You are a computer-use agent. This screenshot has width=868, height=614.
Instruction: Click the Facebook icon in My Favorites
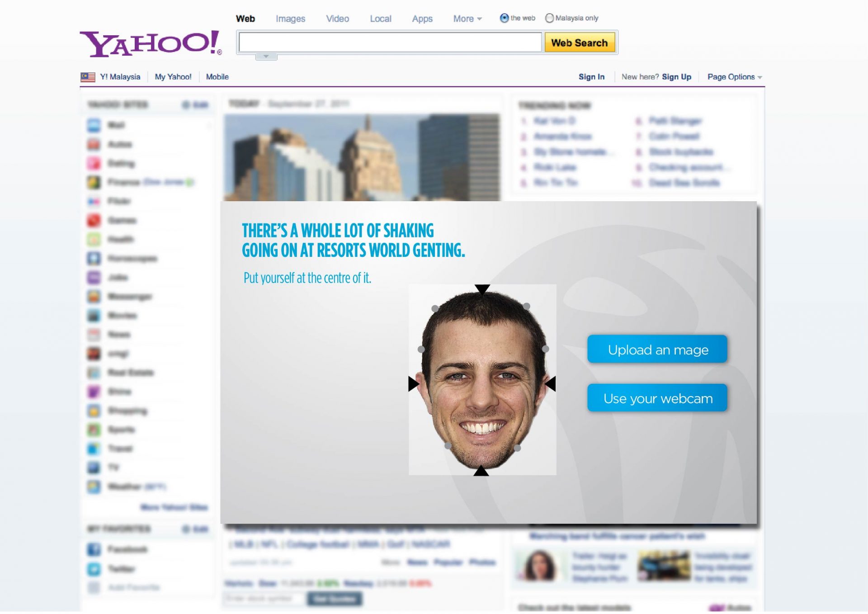(94, 550)
